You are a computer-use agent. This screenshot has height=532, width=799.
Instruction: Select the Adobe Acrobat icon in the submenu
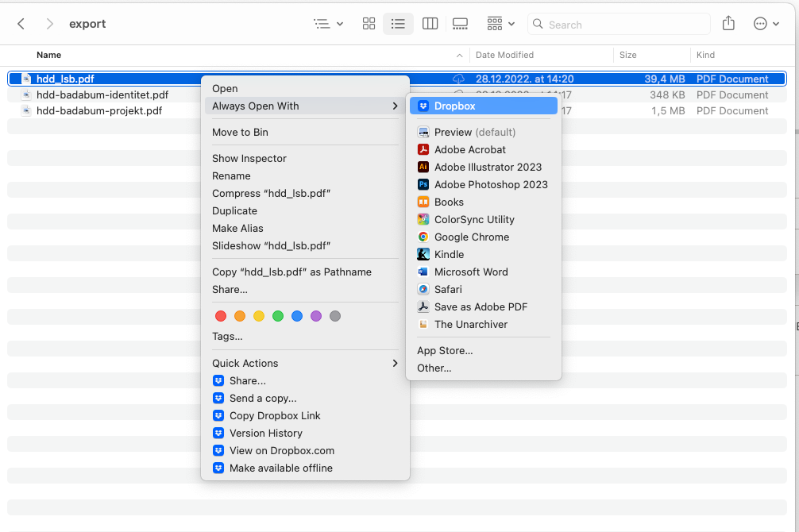tap(422, 149)
